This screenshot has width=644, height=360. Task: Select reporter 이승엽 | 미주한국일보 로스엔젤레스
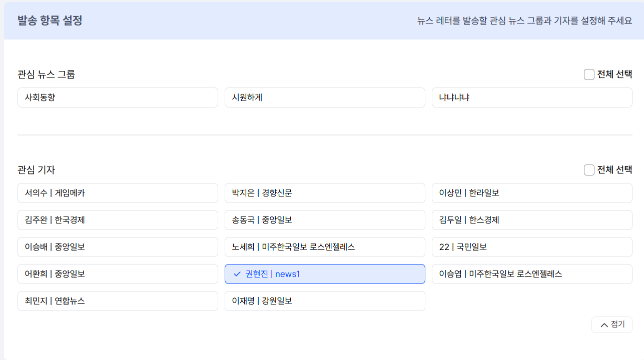click(x=532, y=274)
